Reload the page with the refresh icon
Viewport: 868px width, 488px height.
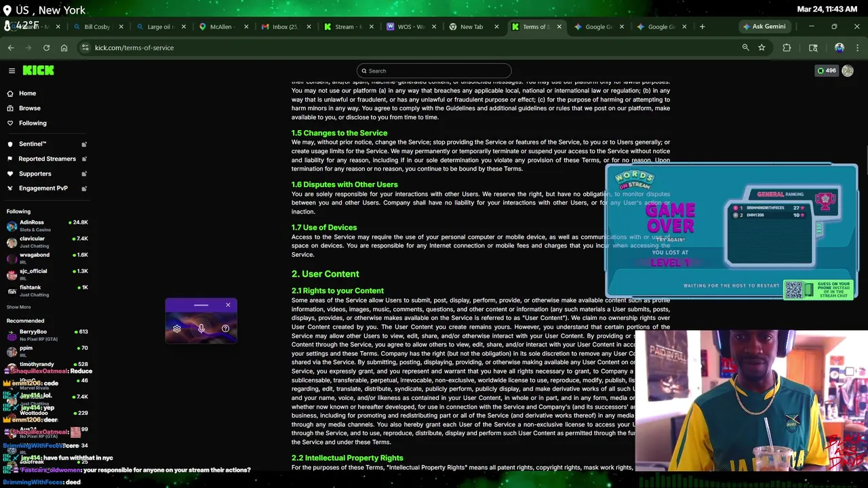click(x=46, y=47)
